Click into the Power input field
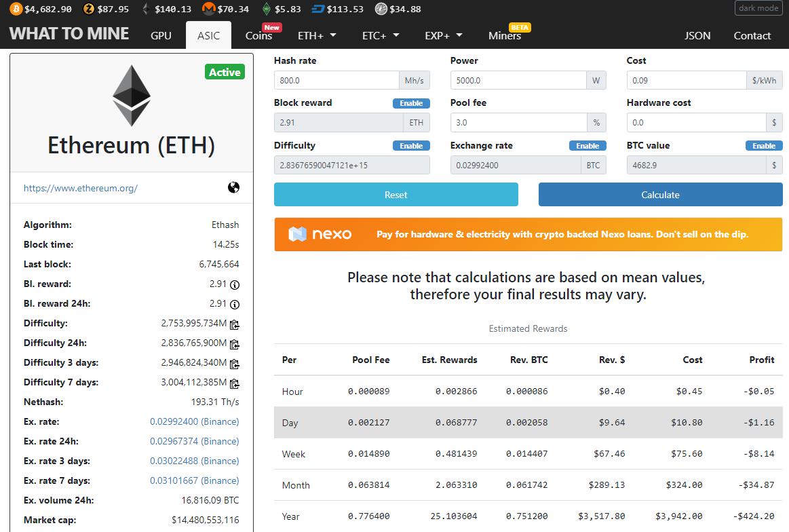Screen dimensions: 789x532 (x=518, y=81)
